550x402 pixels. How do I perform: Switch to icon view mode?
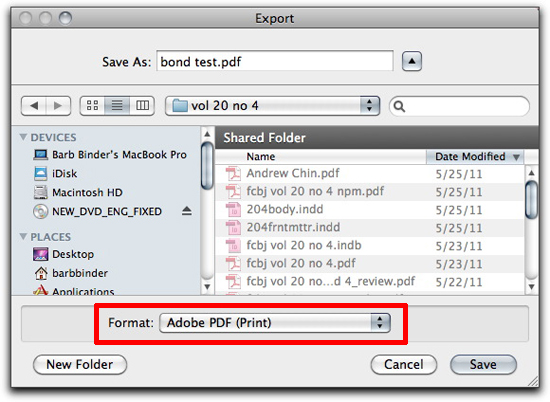[x=93, y=106]
